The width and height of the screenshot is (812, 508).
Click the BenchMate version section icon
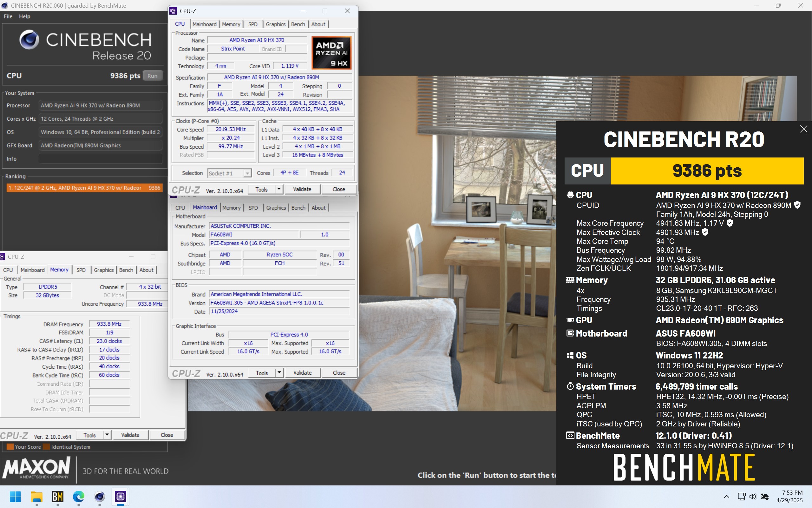[x=570, y=435]
